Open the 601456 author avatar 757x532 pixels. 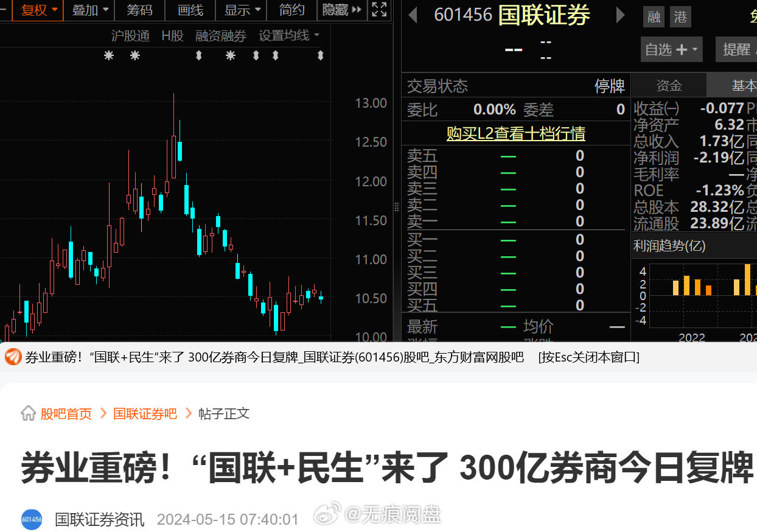[32, 519]
